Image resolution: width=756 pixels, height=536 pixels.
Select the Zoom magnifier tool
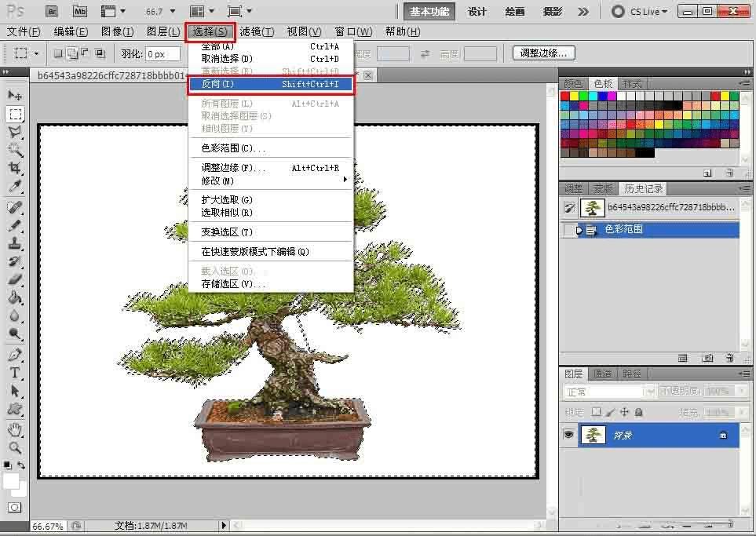15,448
